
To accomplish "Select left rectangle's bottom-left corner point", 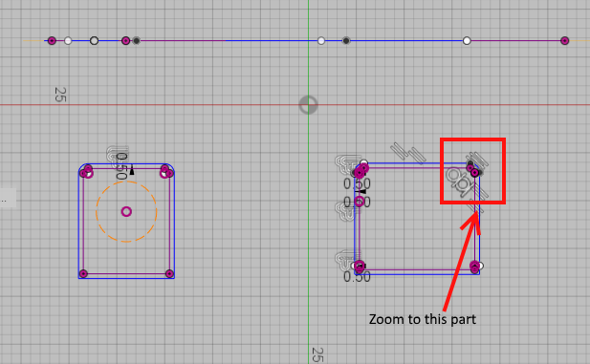I will 83,274.
